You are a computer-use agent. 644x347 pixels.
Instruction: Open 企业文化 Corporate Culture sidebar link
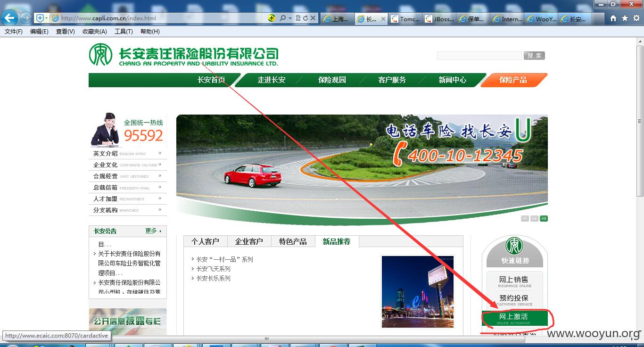pyautogui.click(x=128, y=165)
